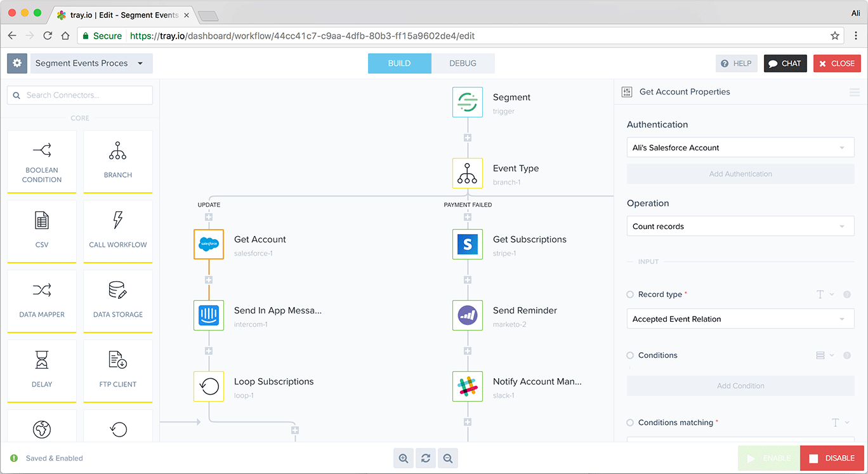This screenshot has height=474, width=868.
Task: Insert step under the PAYMENT FAILED label
Action: (468, 217)
